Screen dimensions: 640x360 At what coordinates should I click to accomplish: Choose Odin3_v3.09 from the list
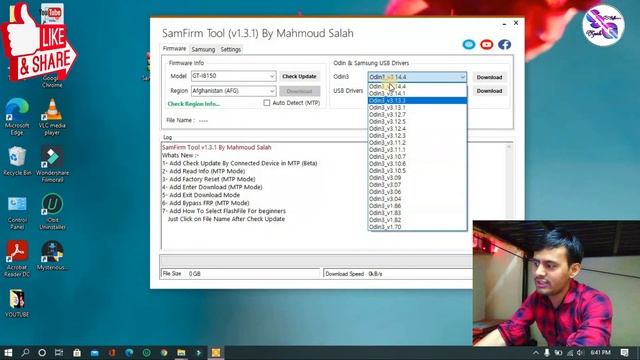tap(417, 178)
